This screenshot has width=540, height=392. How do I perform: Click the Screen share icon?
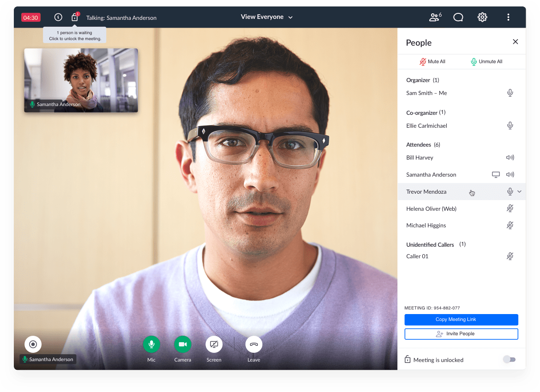(214, 344)
